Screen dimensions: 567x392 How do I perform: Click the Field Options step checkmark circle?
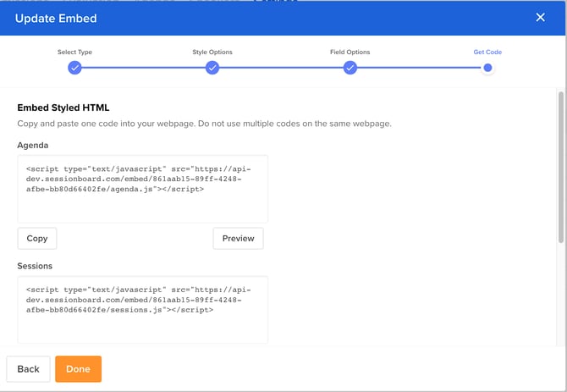click(x=350, y=68)
